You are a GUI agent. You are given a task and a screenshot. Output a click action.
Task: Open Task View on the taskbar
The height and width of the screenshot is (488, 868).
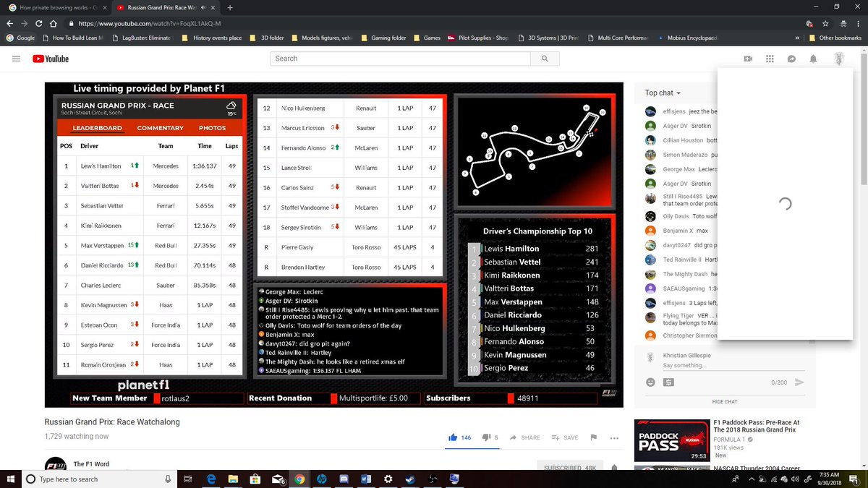tap(187, 479)
